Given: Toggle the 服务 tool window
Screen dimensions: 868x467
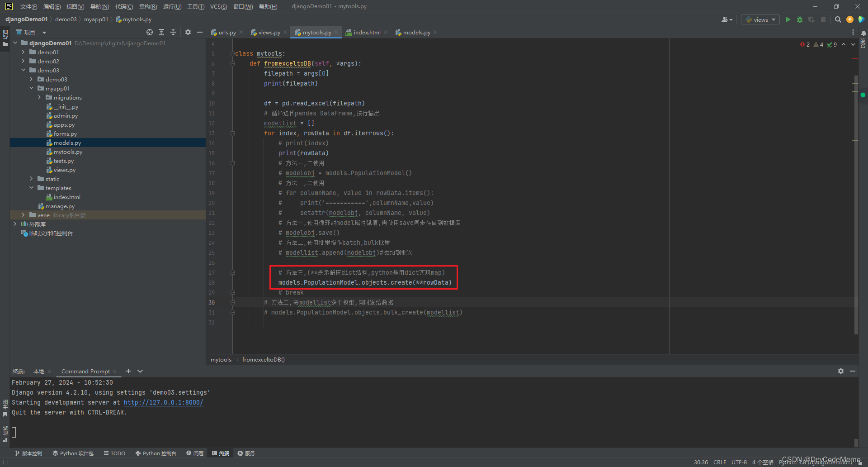Looking at the screenshot, I should point(246,453).
